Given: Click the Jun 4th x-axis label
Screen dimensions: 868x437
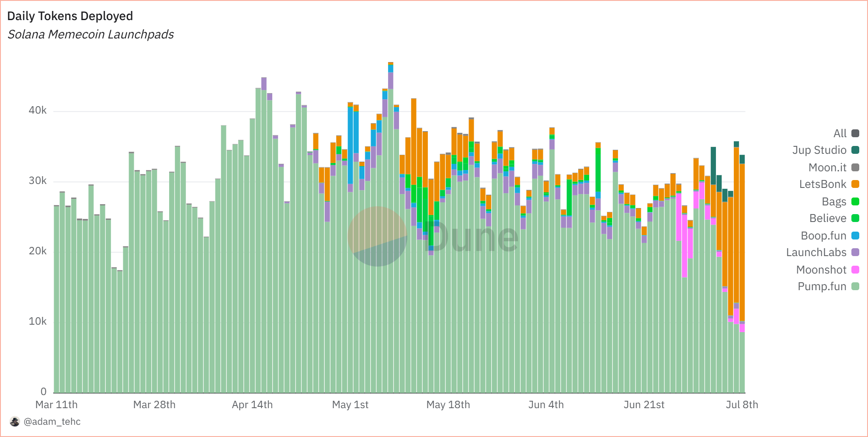Looking at the screenshot, I should [x=546, y=405].
